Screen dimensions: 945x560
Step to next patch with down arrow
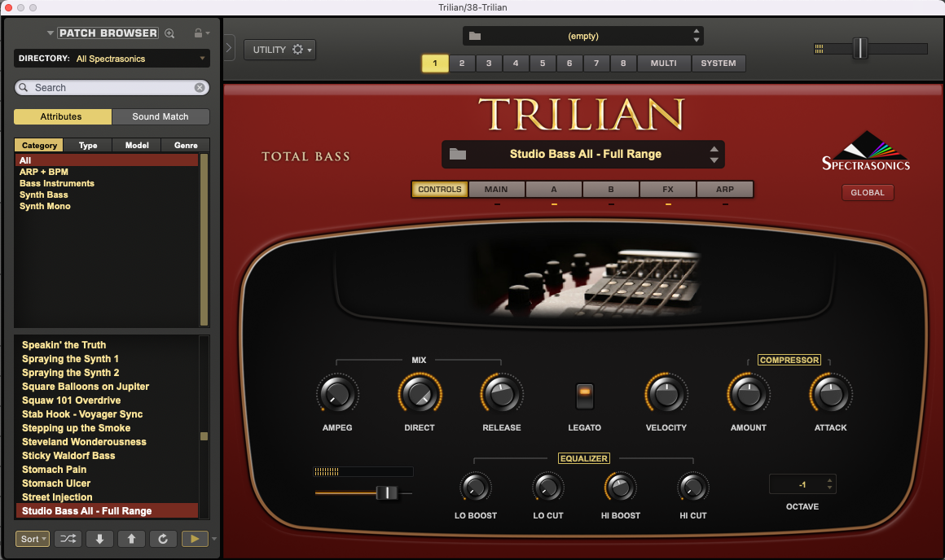[100, 539]
